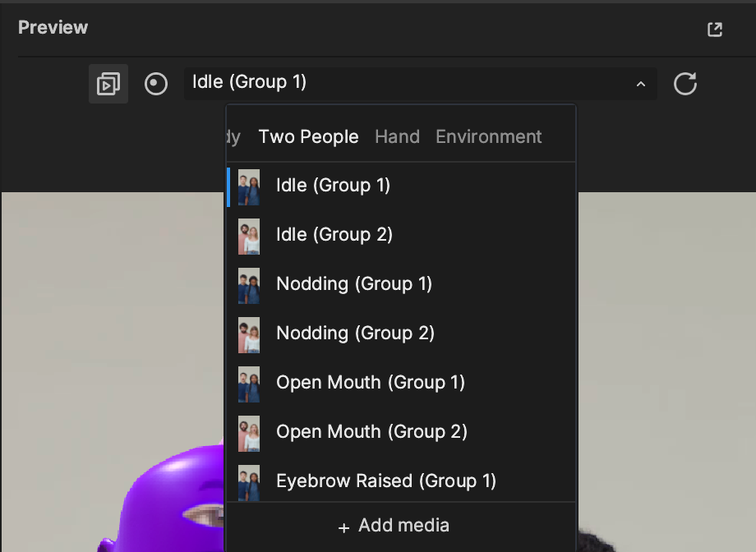Pick Nodding (Group 2) from list
Viewport: 756px width, 552px height.
tap(401, 334)
